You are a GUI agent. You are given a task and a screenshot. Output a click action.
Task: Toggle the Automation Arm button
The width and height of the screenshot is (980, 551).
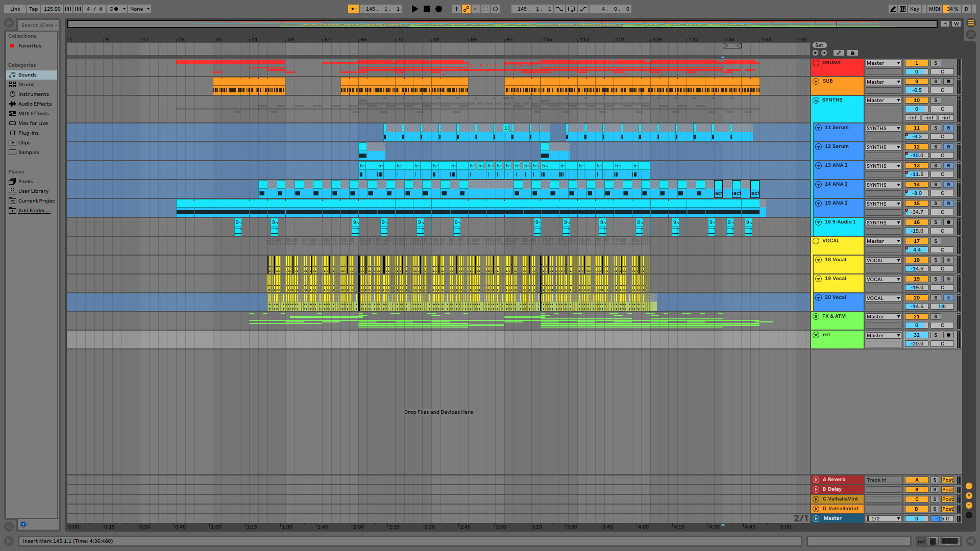click(x=466, y=9)
